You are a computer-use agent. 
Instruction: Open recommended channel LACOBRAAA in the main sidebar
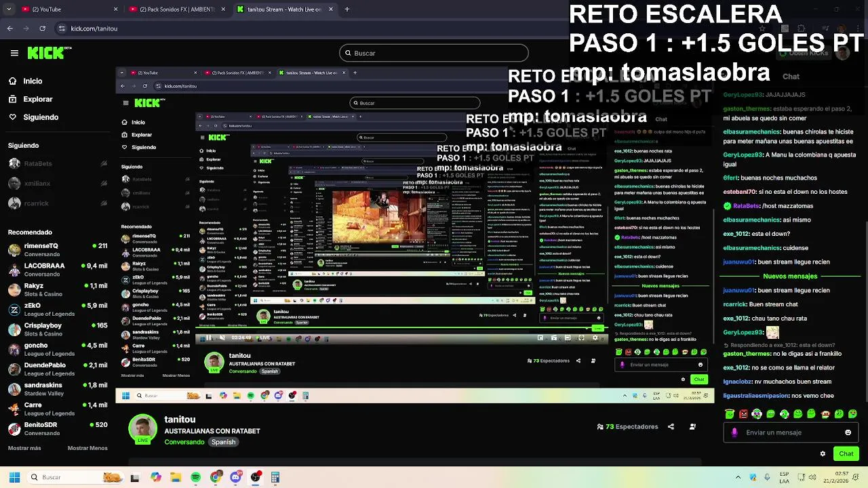point(57,270)
